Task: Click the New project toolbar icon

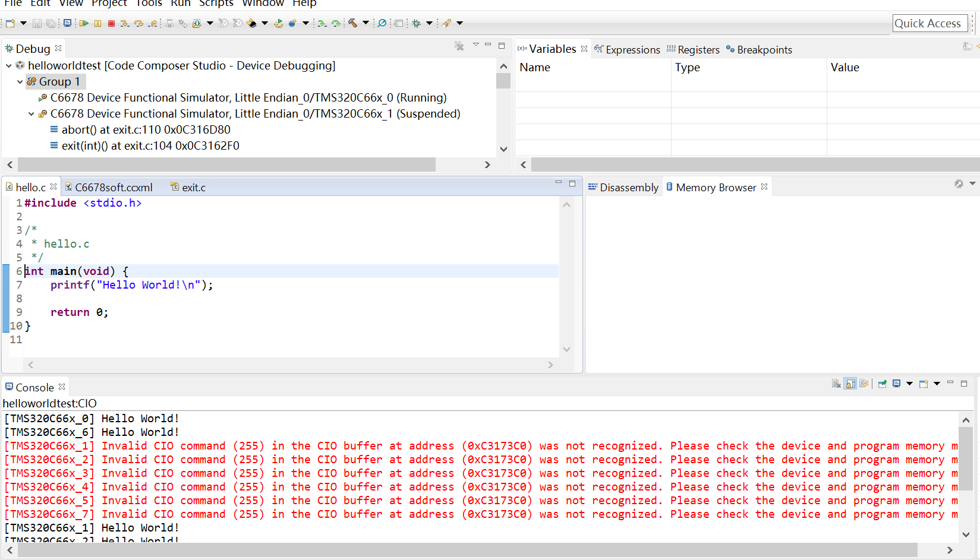Action: (x=10, y=23)
